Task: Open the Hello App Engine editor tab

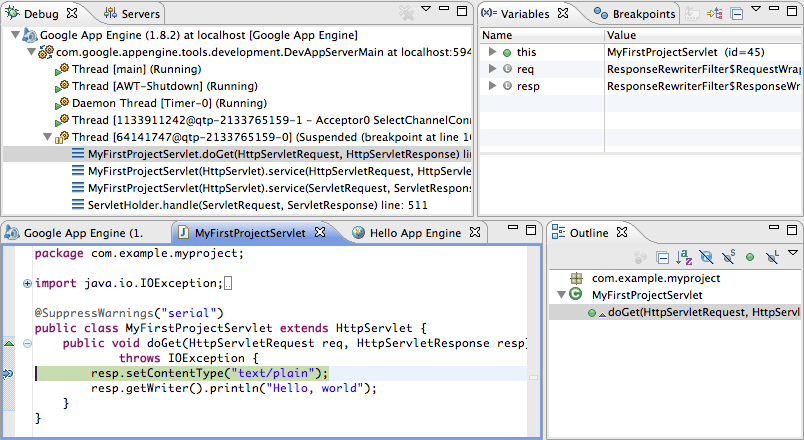Action: tap(412, 232)
